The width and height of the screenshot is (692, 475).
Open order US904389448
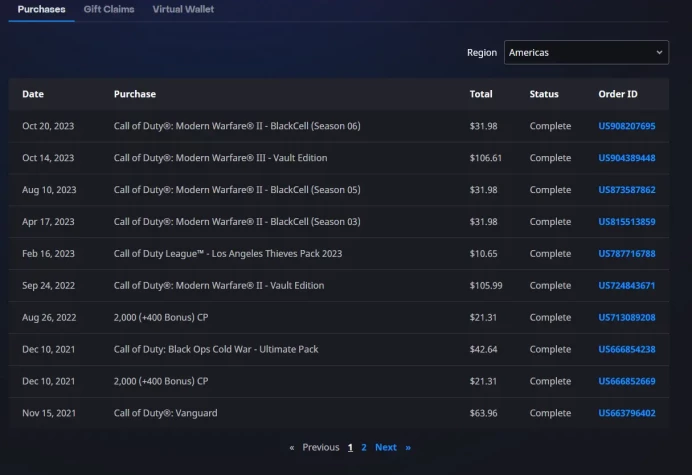[627, 158]
